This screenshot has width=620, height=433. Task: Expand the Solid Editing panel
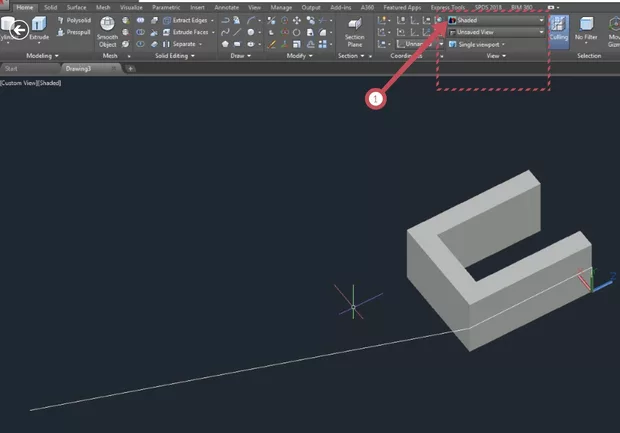(177, 56)
